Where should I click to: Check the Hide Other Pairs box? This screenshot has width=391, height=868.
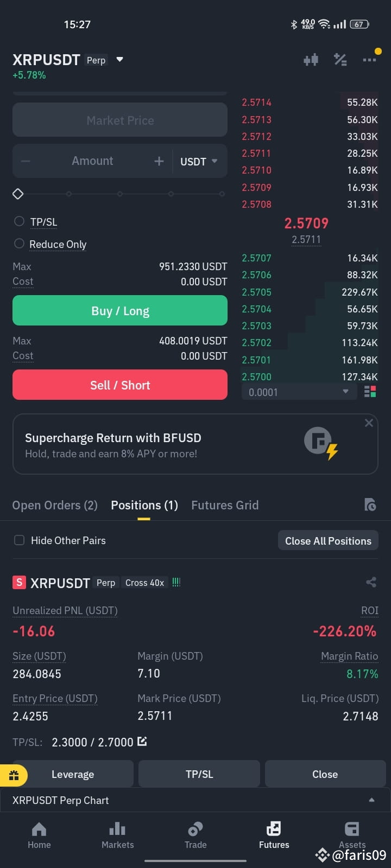tap(19, 540)
